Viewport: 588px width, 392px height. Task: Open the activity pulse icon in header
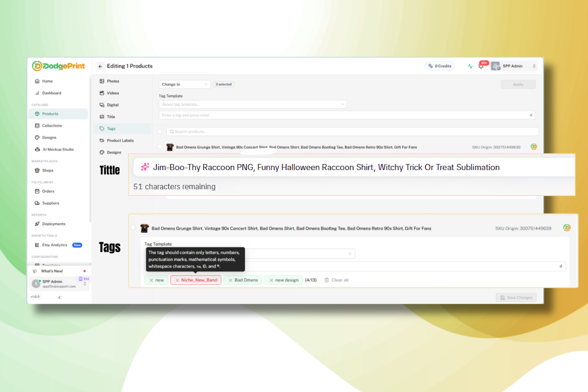470,66
